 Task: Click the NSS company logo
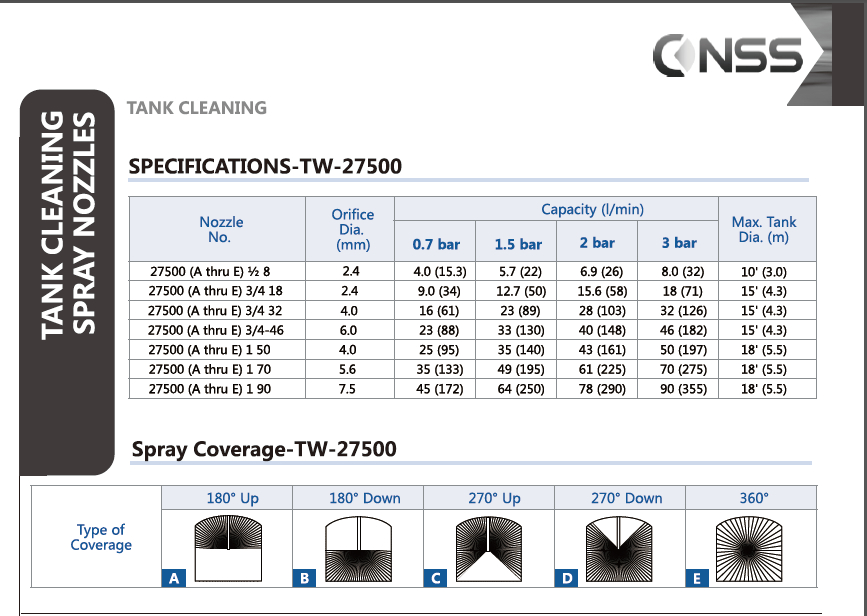click(x=727, y=54)
